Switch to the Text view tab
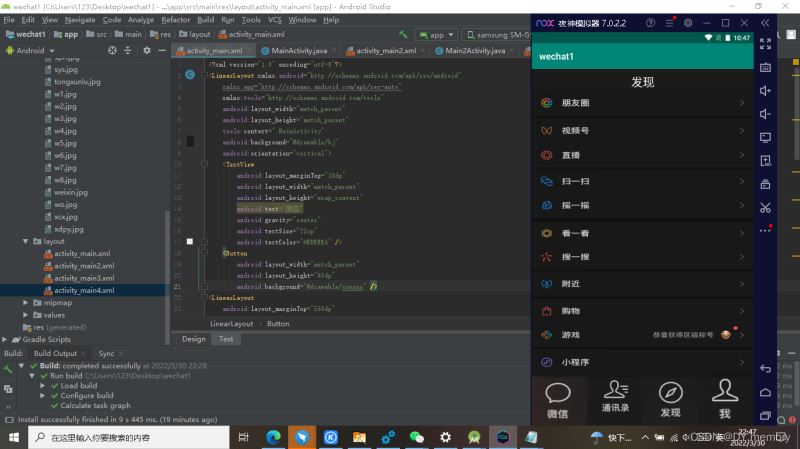 [x=226, y=339]
